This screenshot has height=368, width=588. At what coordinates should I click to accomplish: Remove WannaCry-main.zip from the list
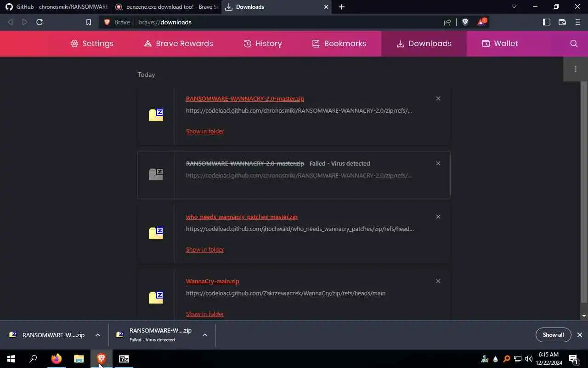coord(438,281)
